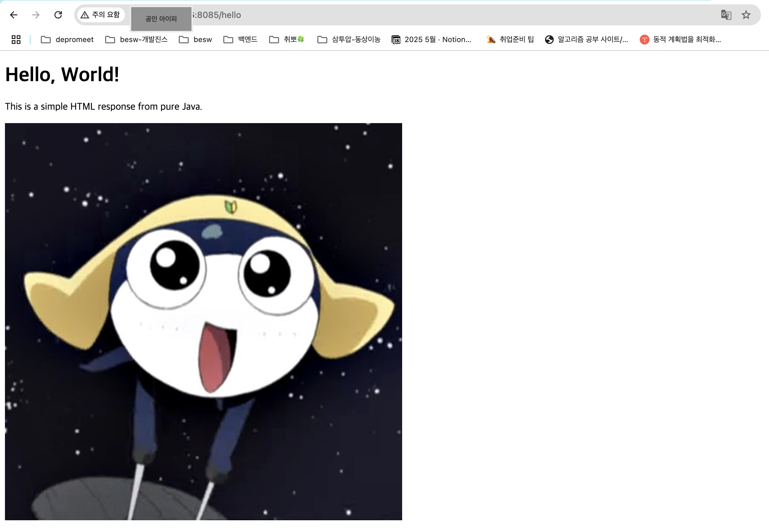769x532 pixels.
Task: Open the 알고리즘 공부 사이트 bookmark
Action: click(x=587, y=40)
